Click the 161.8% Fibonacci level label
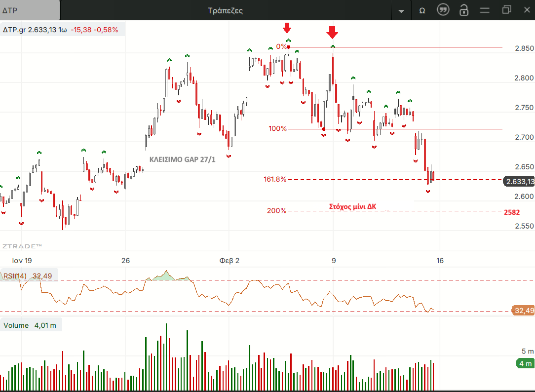The height and width of the screenshot is (392, 535). coord(275,179)
